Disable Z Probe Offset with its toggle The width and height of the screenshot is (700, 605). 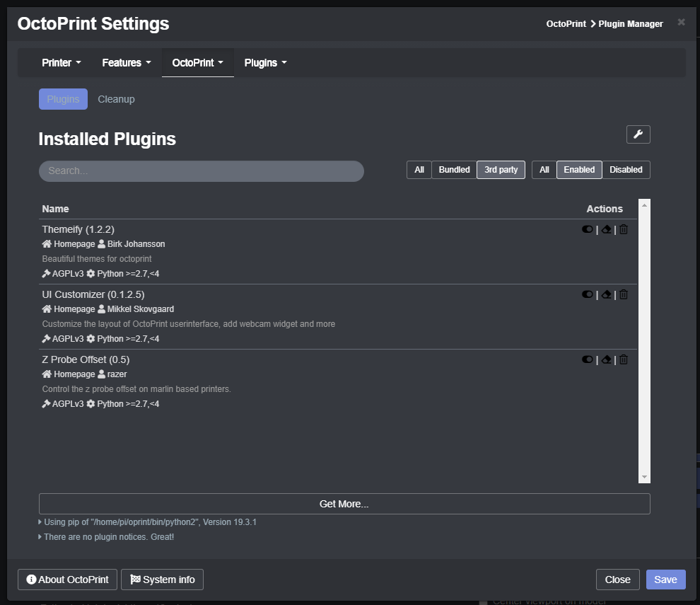click(587, 359)
